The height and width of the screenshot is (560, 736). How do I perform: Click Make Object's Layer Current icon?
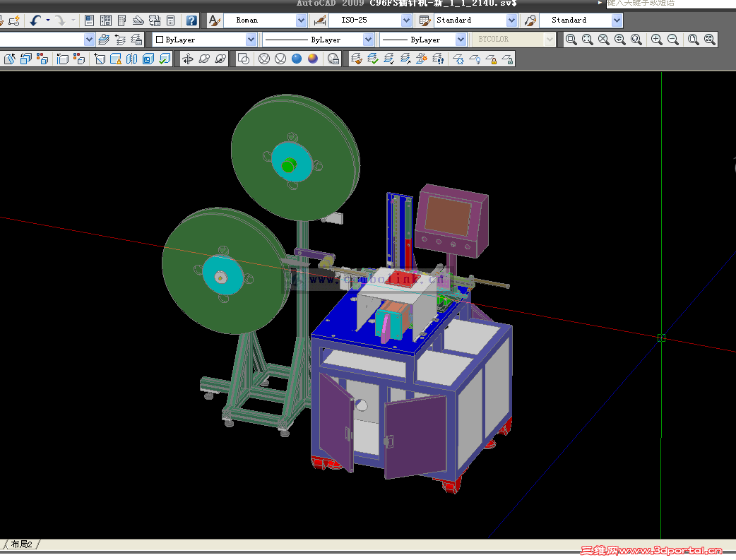(105, 40)
